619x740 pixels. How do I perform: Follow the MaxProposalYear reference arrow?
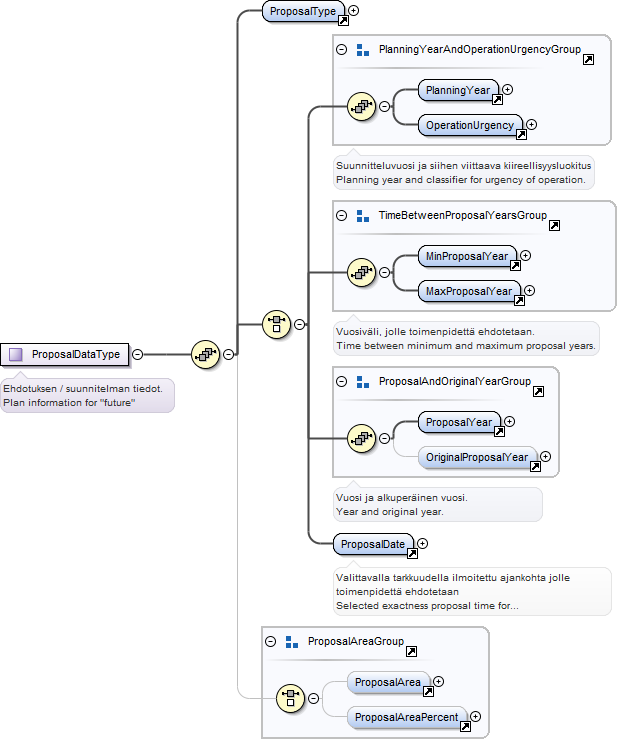pos(519,301)
